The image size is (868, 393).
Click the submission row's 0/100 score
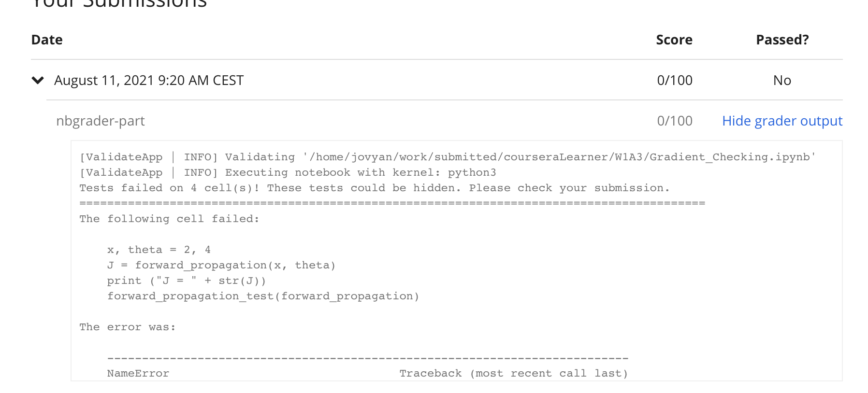674,80
